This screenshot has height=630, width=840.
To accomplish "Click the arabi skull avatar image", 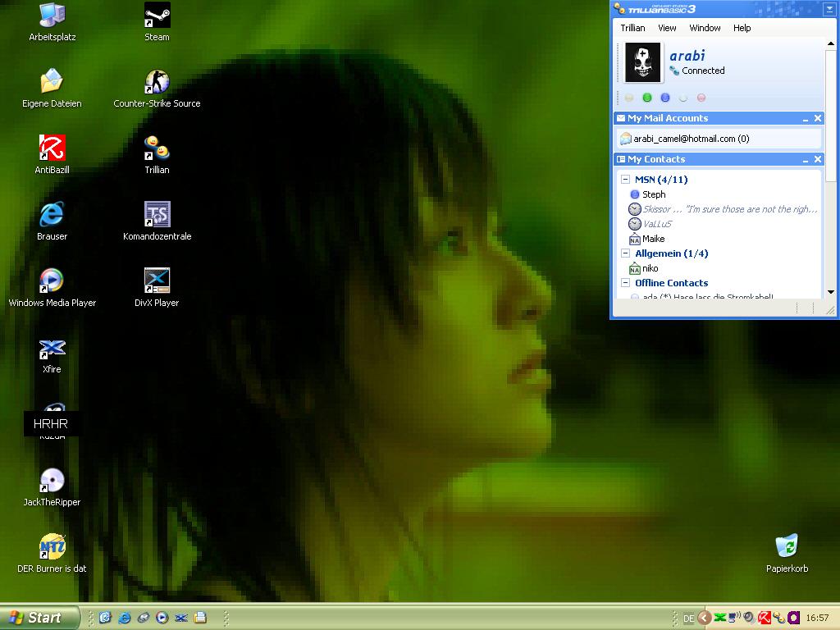I will click(642, 63).
